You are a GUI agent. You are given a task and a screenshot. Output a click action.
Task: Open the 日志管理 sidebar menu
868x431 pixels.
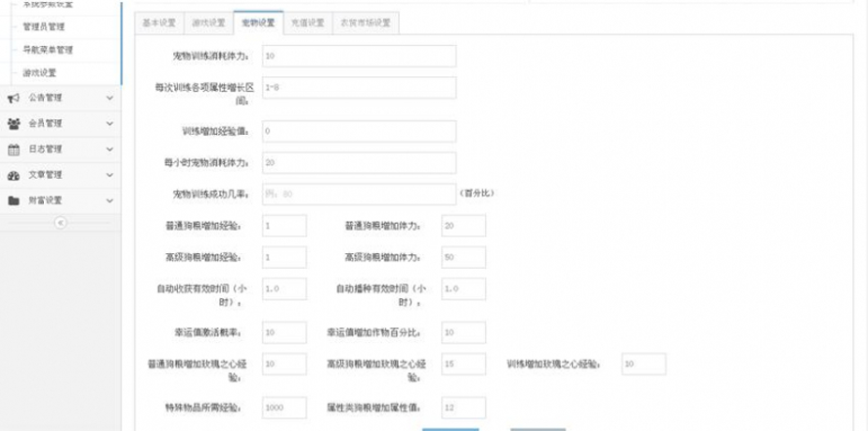pyautogui.click(x=61, y=150)
